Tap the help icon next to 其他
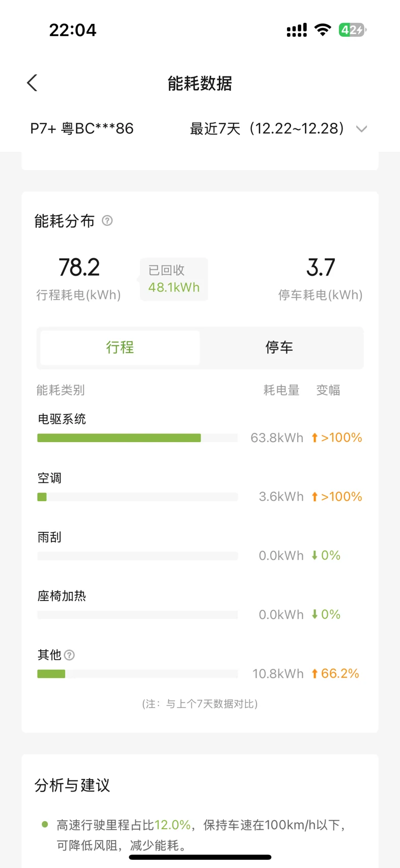 [70, 655]
